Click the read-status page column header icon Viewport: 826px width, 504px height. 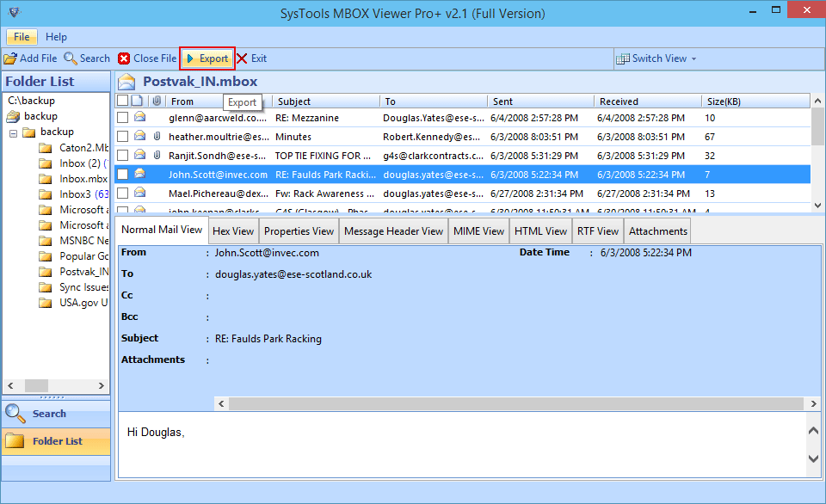point(137,101)
